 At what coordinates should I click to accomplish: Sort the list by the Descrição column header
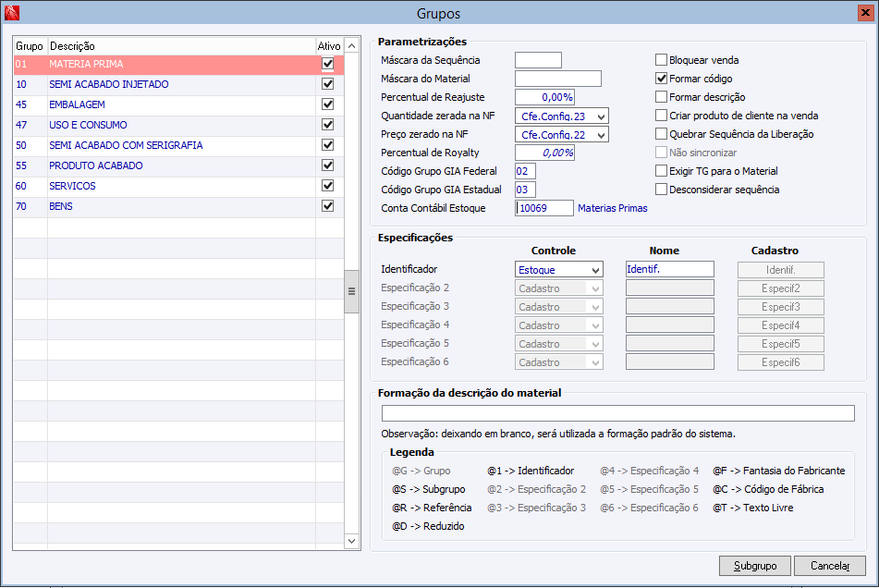pos(180,46)
